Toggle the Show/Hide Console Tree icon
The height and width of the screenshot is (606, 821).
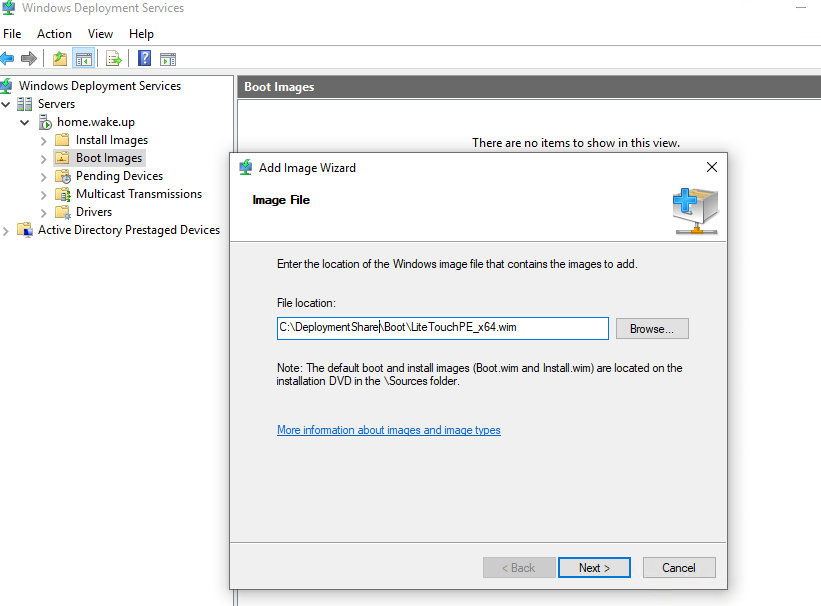84,58
